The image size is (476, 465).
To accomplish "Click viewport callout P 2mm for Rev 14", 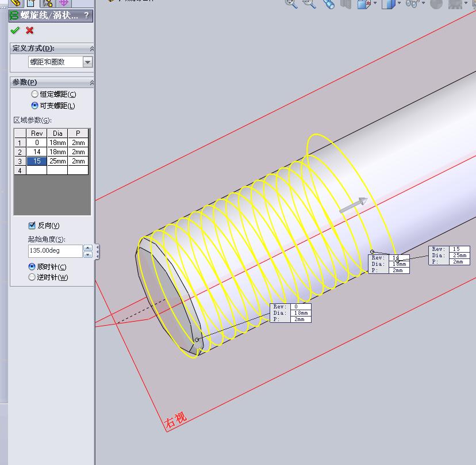I will (x=399, y=270).
